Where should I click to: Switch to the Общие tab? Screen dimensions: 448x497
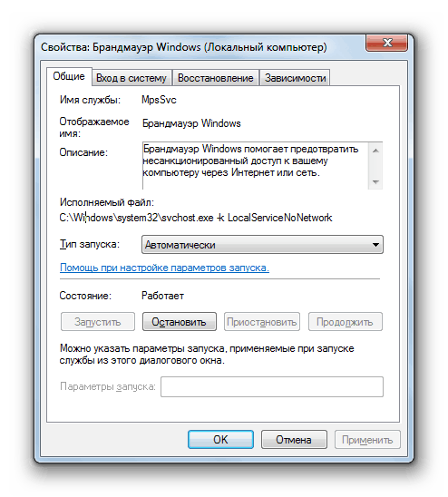click(x=69, y=76)
